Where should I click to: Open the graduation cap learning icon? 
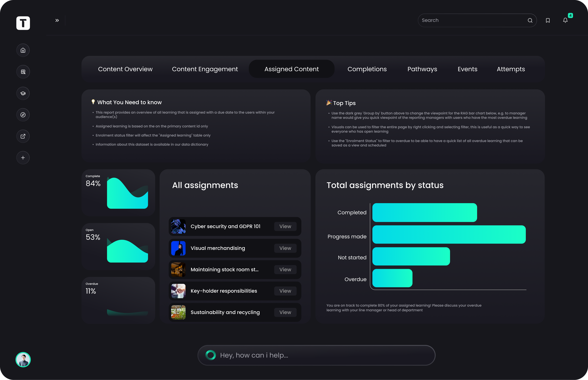[x=23, y=93]
